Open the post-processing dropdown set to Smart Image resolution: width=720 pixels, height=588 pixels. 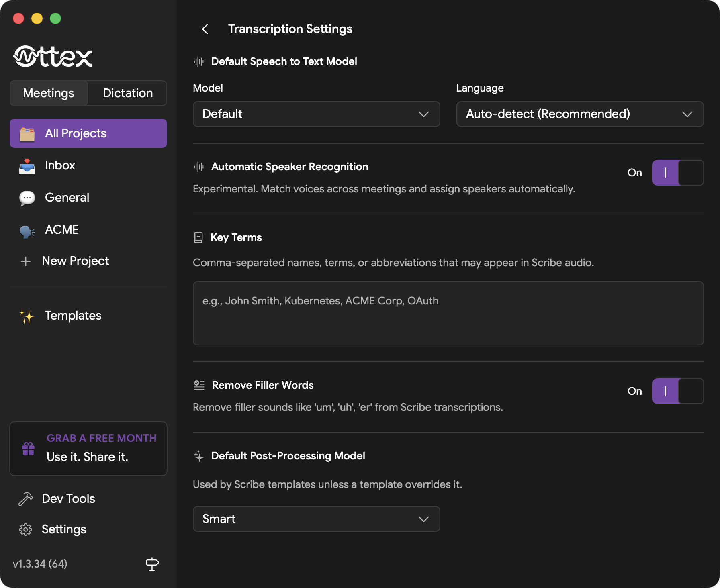(x=317, y=519)
